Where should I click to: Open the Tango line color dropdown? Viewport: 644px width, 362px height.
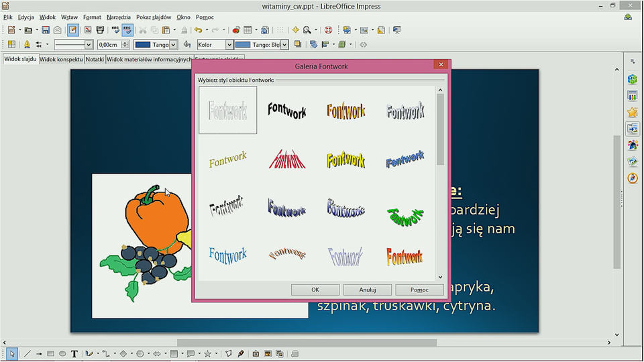(x=174, y=45)
